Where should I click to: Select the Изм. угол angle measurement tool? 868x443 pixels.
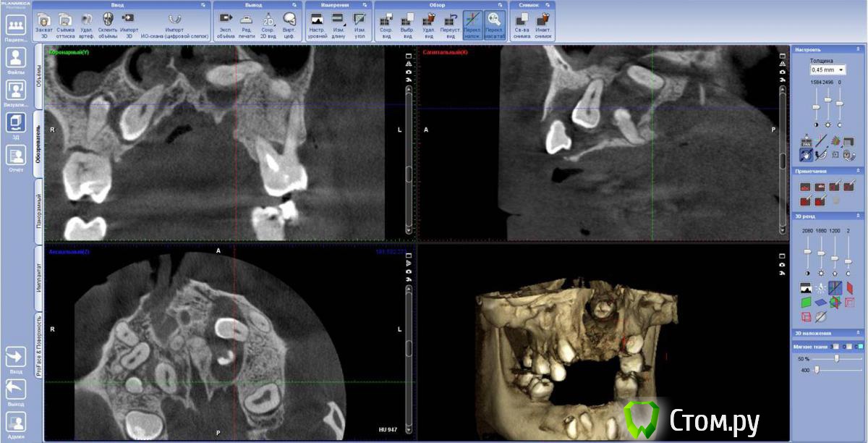click(359, 20)
